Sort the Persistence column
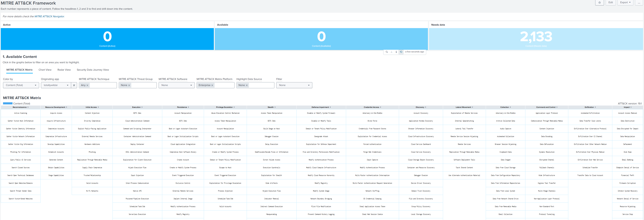The width and height of the screenshot is (644, 220). (x=188, y=107)
